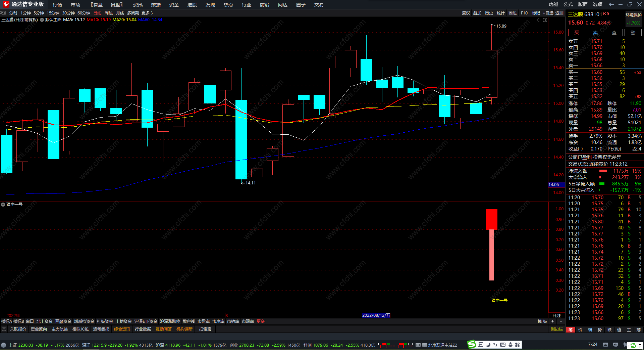Click the 2022/08/12/五 date marker
Screen dimensions: 644x350
pos(376,315)
